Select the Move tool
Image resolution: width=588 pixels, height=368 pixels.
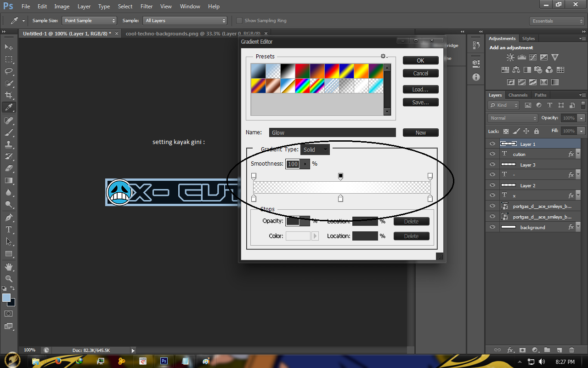(x=8, y=47)
